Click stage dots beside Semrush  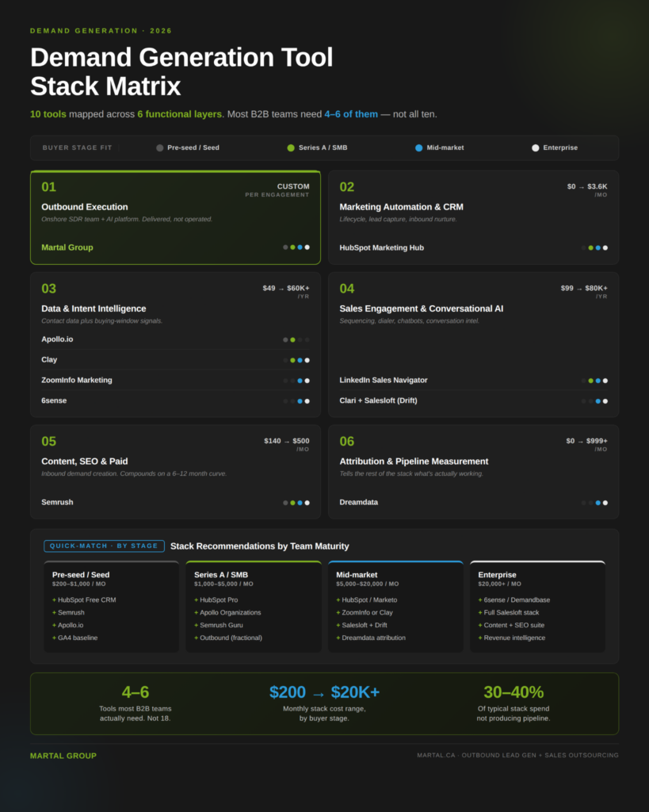coord(296,503)
